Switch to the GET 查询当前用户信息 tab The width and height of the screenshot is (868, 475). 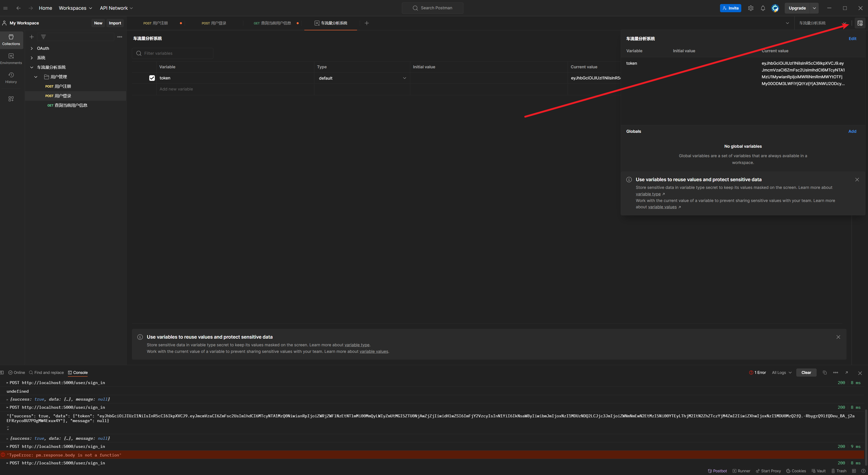click(x=272, y=23)
